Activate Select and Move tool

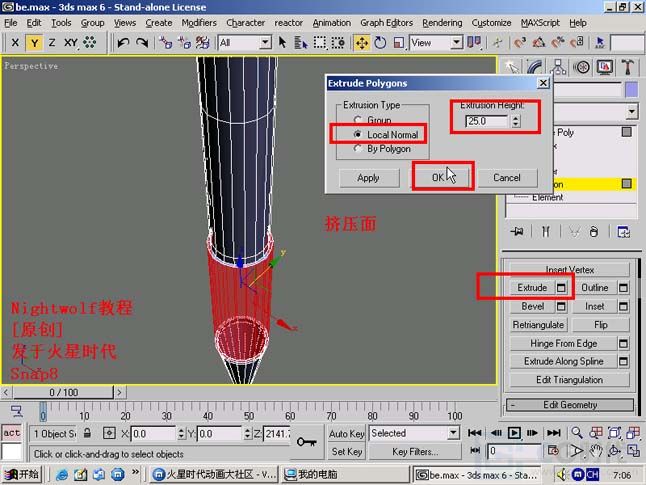click(x=362, y=42)
